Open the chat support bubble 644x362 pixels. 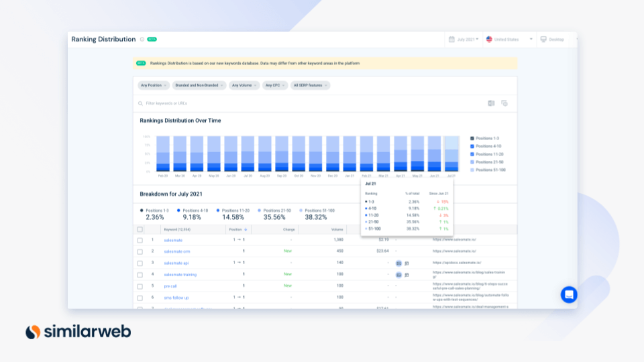(569, 294)
